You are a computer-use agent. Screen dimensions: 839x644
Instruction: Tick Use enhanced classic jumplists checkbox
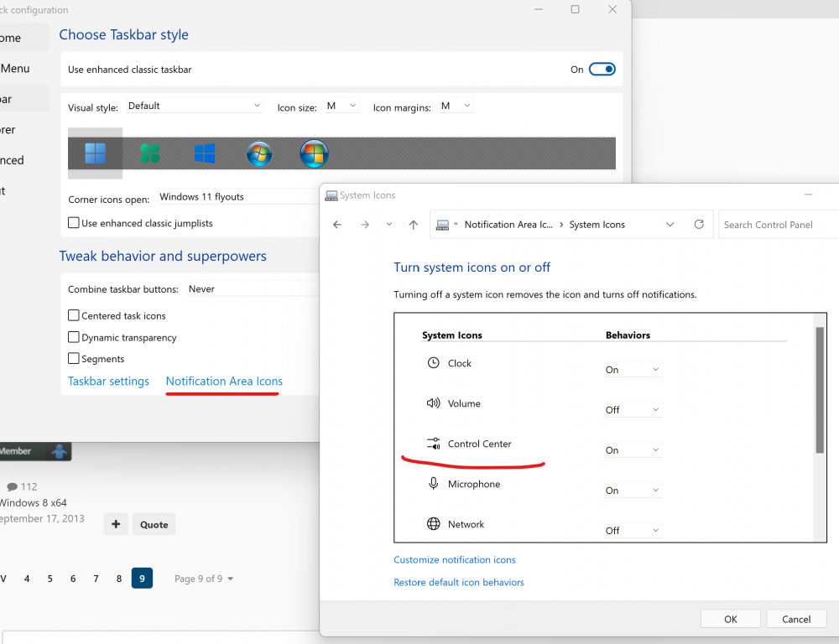pyautogui.click(x=74, y=224)
